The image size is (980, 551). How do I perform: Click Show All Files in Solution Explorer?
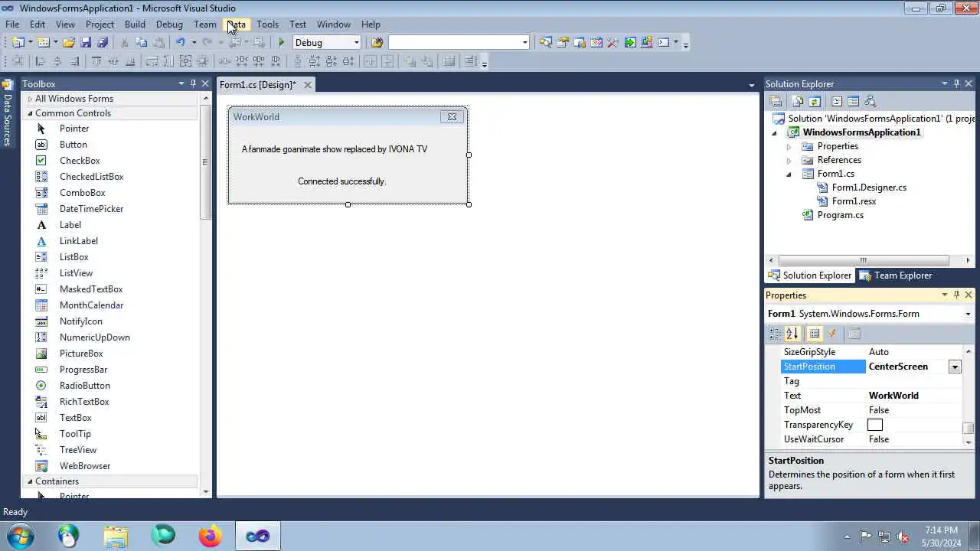point(797,101)
